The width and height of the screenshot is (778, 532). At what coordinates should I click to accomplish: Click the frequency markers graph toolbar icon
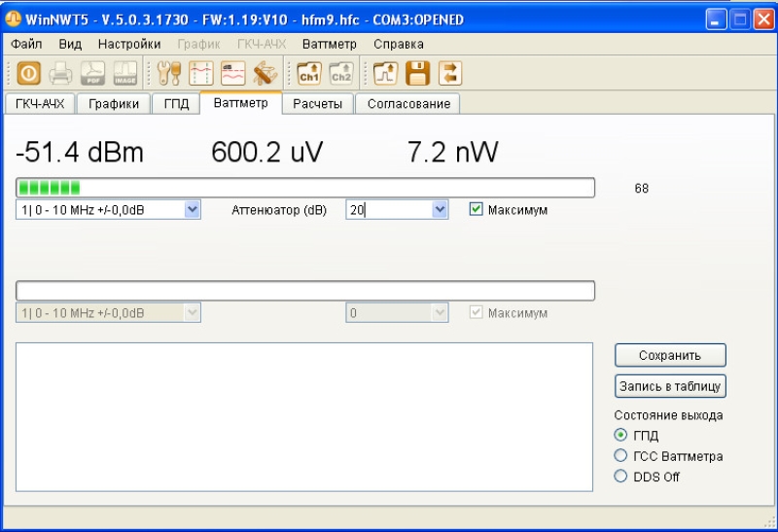coord(201,74)
